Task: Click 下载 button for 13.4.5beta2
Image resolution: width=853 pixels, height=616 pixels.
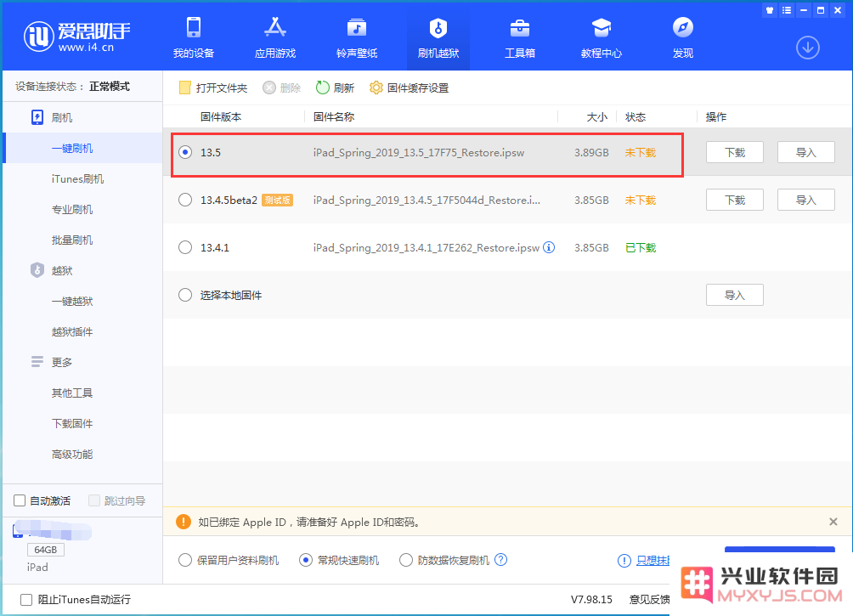Action: 734,200
